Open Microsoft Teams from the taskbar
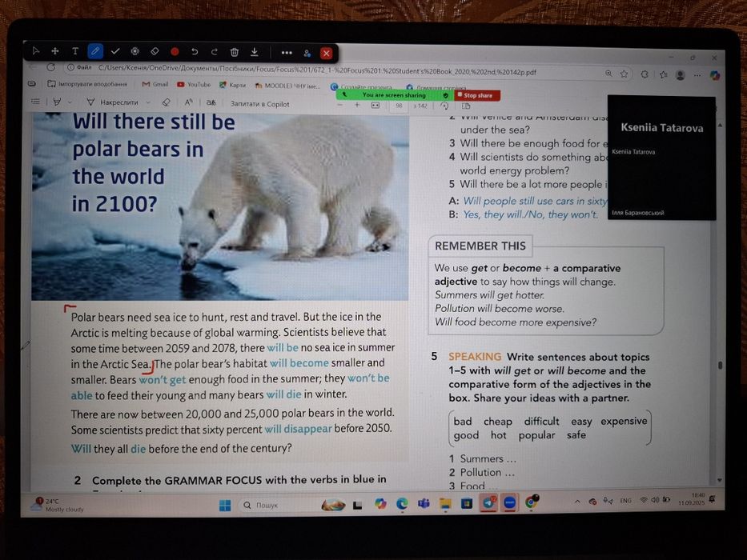The width and height of the screenshot is (747, 560). coord(424,503)
